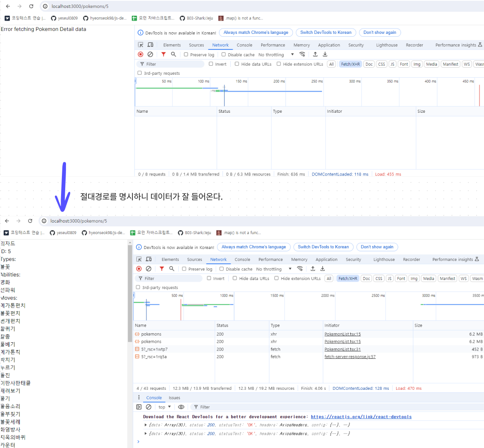Import HAR file in top DevTools
The height and width of the screenshot is (448, 484).
pyautogui.click(x=315, y=55)
